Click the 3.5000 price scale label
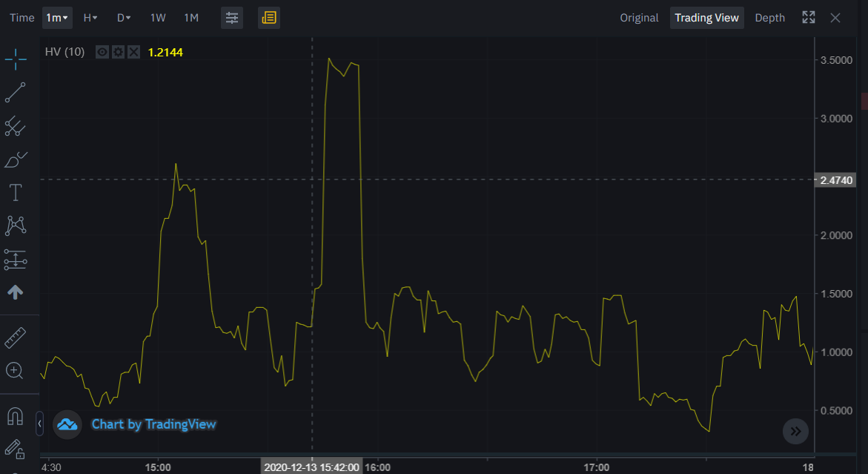The height and width of the screenshot is (474, 868). [x=836, y=60]
